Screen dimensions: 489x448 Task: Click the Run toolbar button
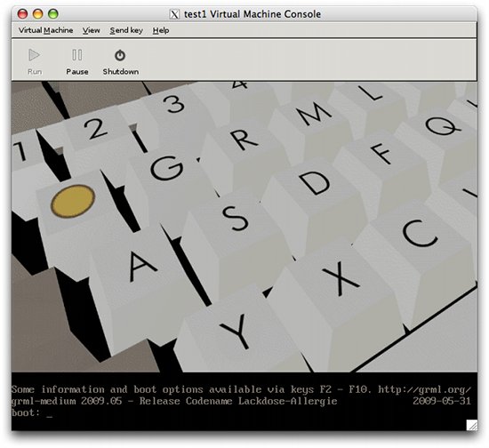coord(35,61)
